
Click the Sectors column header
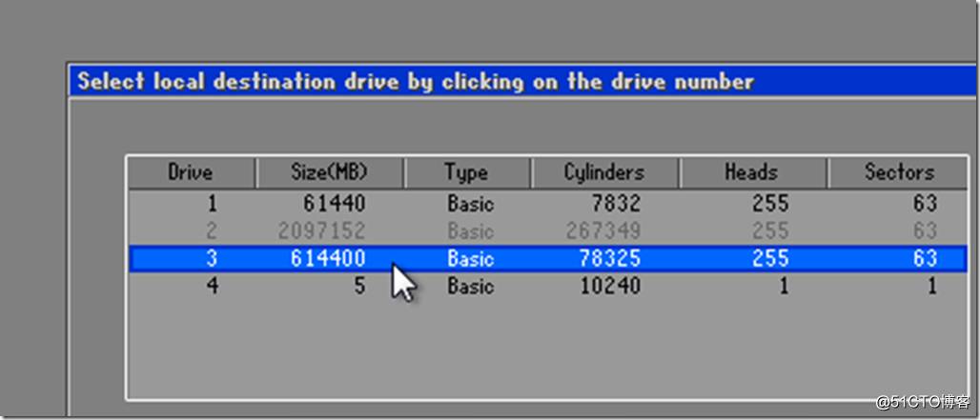[x=898, y=172]
